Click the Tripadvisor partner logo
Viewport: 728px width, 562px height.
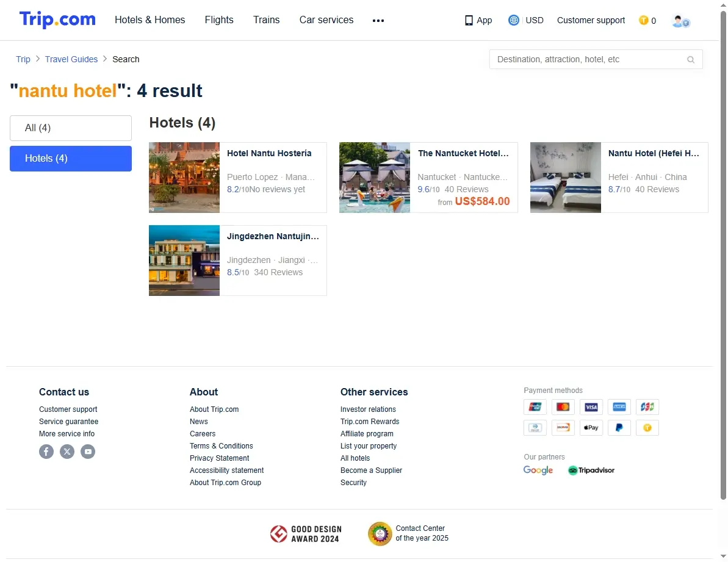(591, 470)
